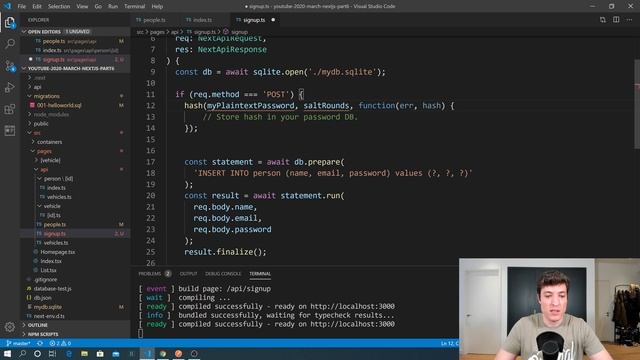Open the Explorer view in activity bar
640x360 pixels.
(x=10, y=22)
